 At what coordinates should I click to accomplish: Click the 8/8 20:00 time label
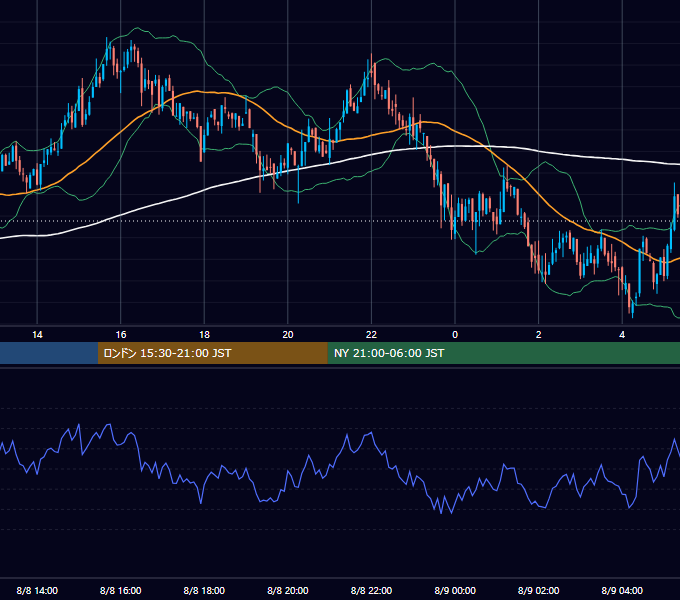click(288, 590)
